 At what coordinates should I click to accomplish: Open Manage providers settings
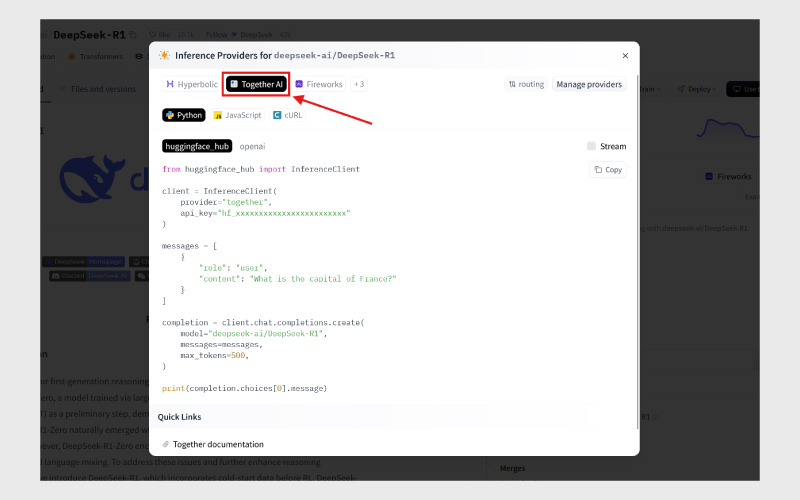point(589,85)
